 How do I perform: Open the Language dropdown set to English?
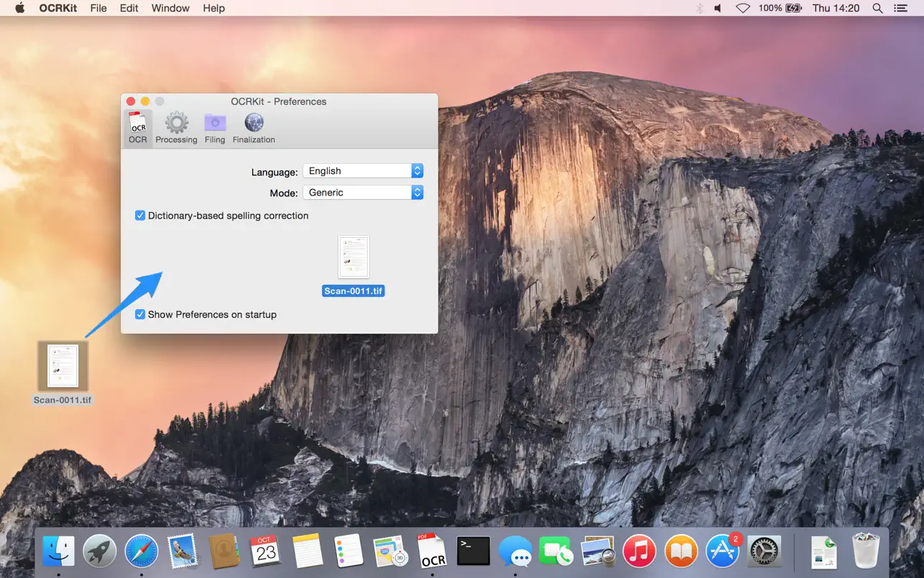pos(363,171)
